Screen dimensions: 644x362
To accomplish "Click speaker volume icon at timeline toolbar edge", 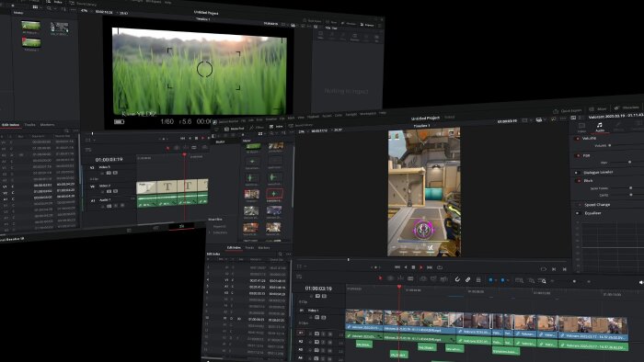I will click(641, 282).
